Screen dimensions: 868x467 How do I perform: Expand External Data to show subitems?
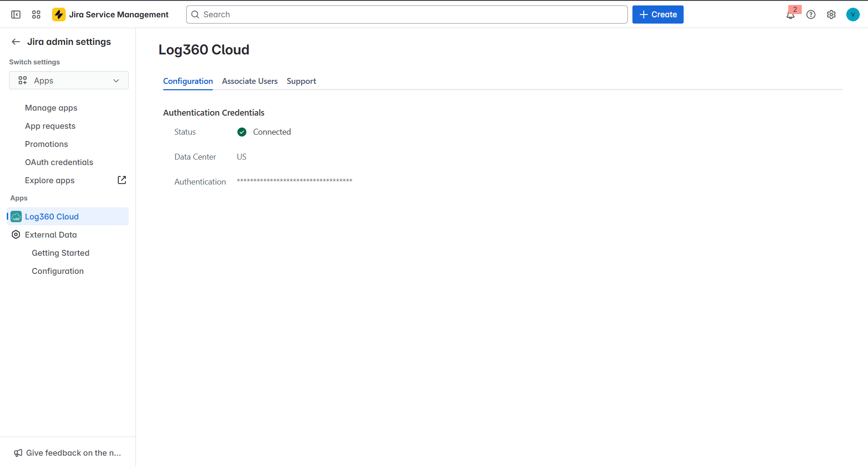point(50,234)
